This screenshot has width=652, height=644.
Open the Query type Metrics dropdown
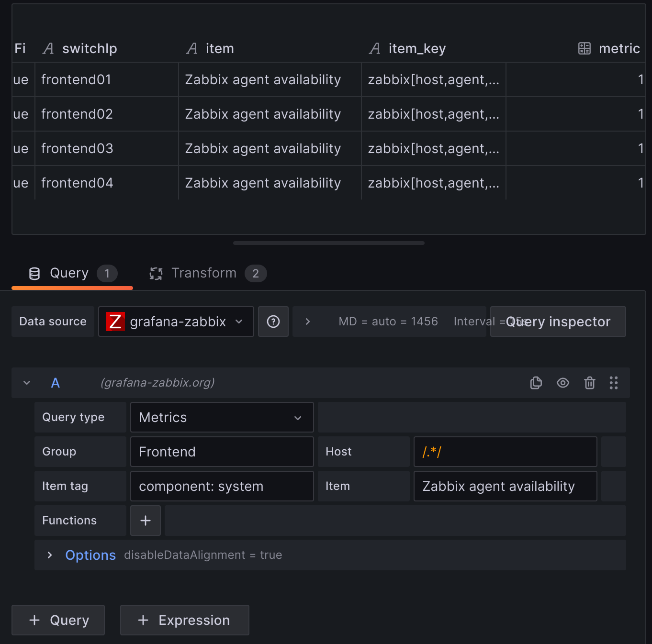pyautogui.click(x=222, y=417)
